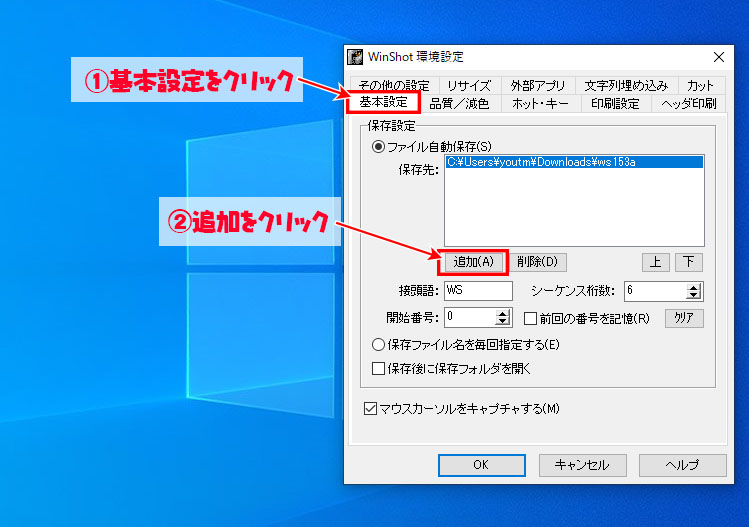This screenshot has width=749, height=527.
Task: Close the WinShot 環境設定 dialog
Action: [718, 57]
